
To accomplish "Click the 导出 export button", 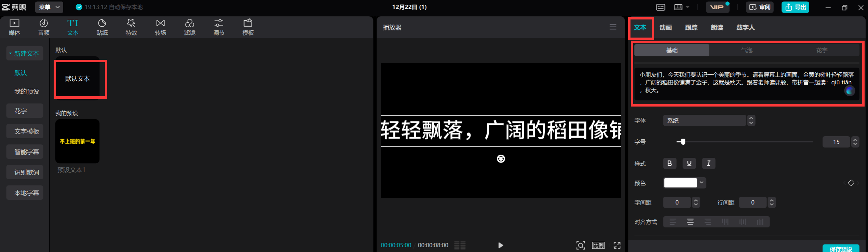I will 795,7.
